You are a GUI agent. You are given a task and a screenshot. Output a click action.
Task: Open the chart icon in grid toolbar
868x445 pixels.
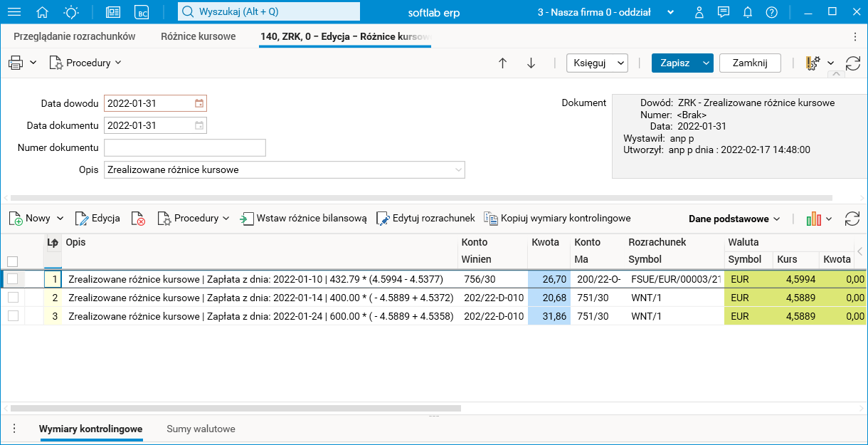pyautogui.click(x=814, y=219)
